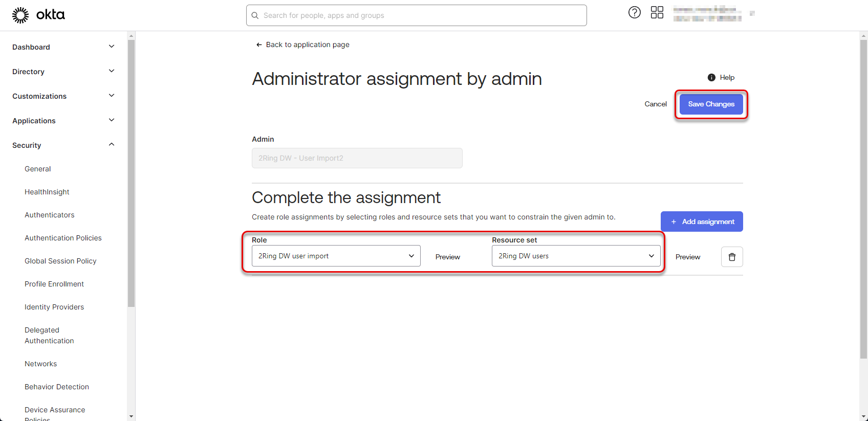Click the search magnifier icon
The height and width of the screenshot is (421, 868).
click(x=255, y=16)
